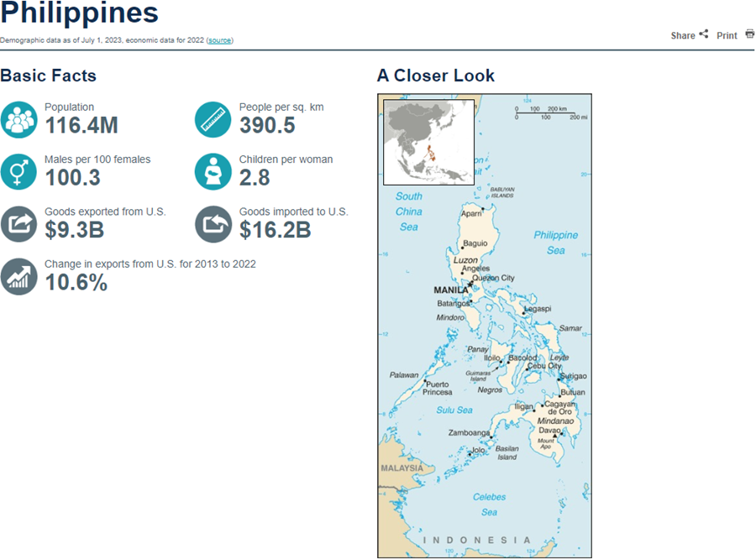Click the 10.6% export change value
This screenshot has height=559, width=756.
tap(76, 282)
